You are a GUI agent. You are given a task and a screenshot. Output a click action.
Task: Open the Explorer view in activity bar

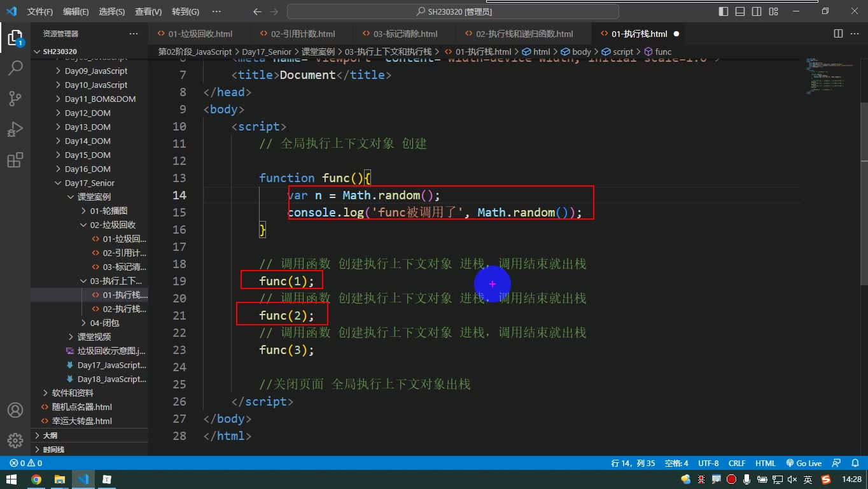15,38
